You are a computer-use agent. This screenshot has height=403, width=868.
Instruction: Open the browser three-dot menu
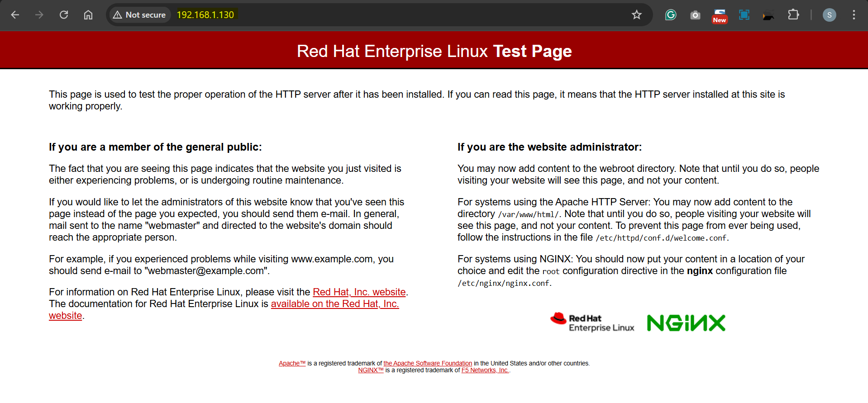click(x=854, y=15)
